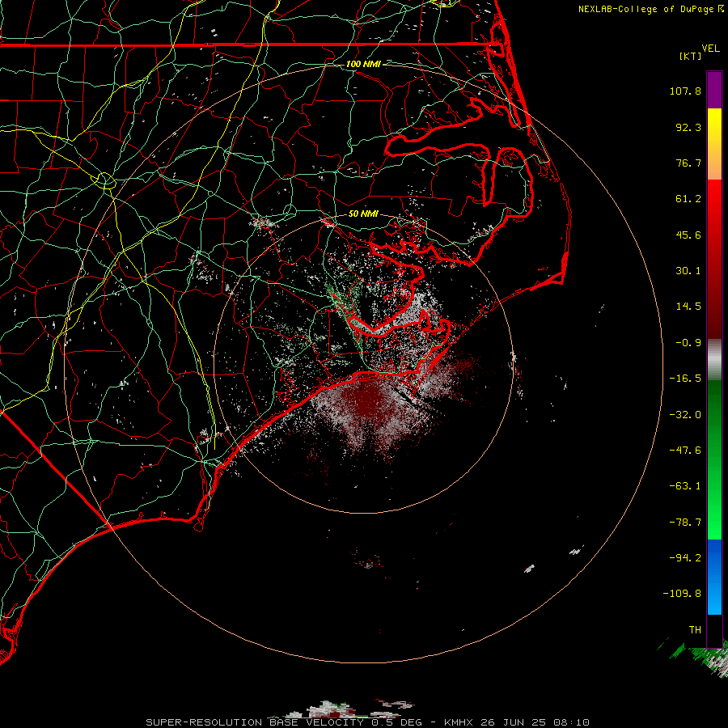Click the -109.8 scale value

(x=682, y=594)
